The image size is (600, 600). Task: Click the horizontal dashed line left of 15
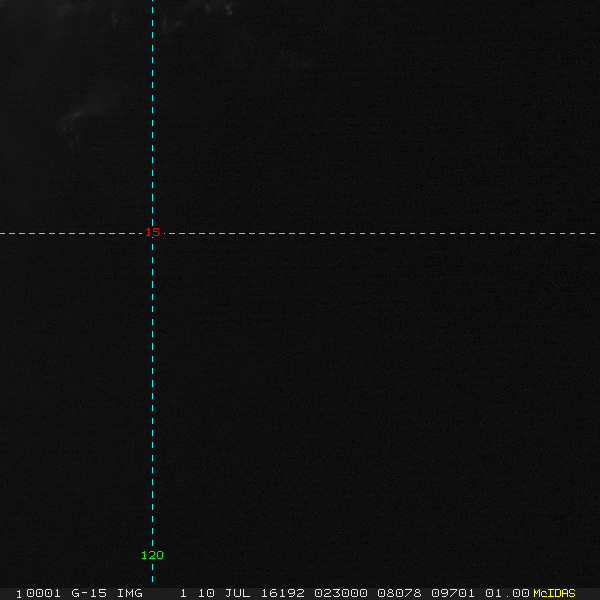70,233
